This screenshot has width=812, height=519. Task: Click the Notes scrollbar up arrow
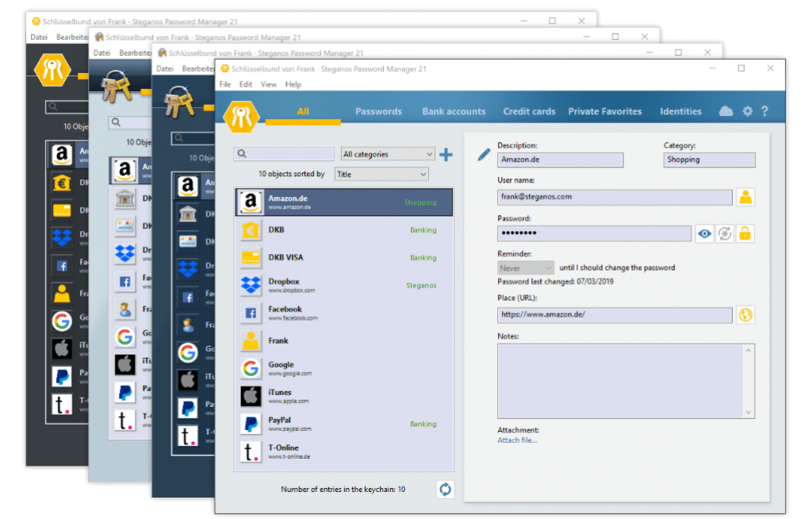[x=749, y=351]
